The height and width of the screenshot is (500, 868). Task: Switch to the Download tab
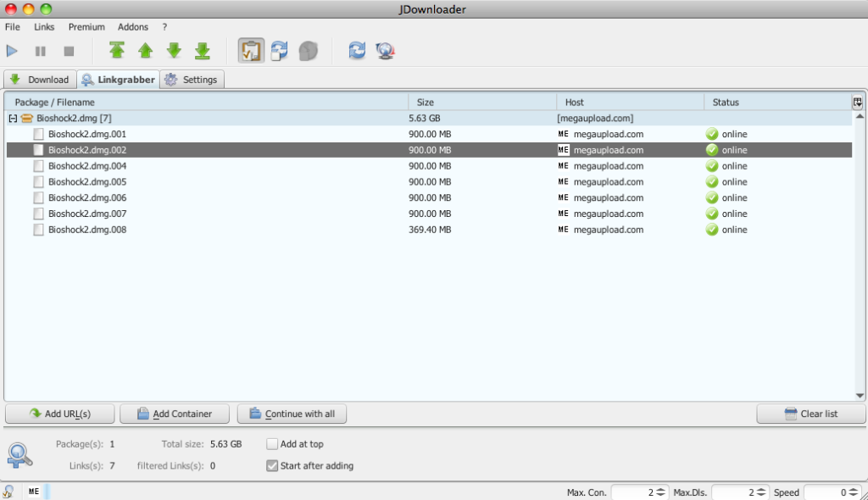coord(40,80)
